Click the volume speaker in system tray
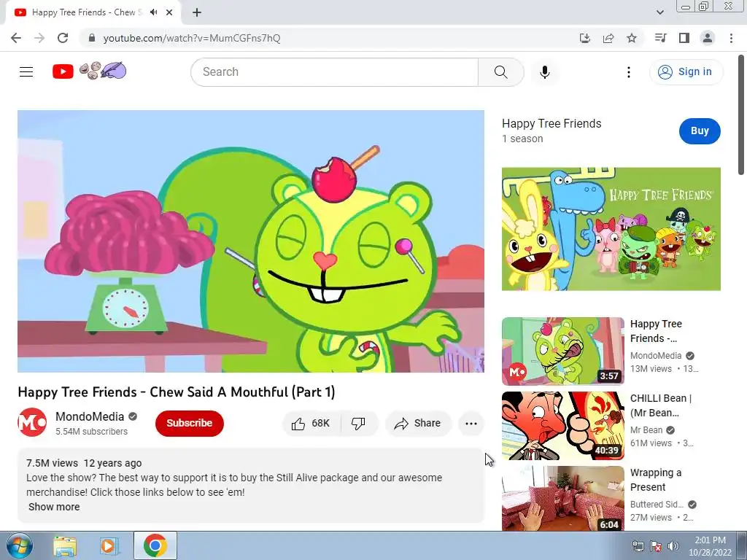Screen dimensions: 747x560 (673, 546)
